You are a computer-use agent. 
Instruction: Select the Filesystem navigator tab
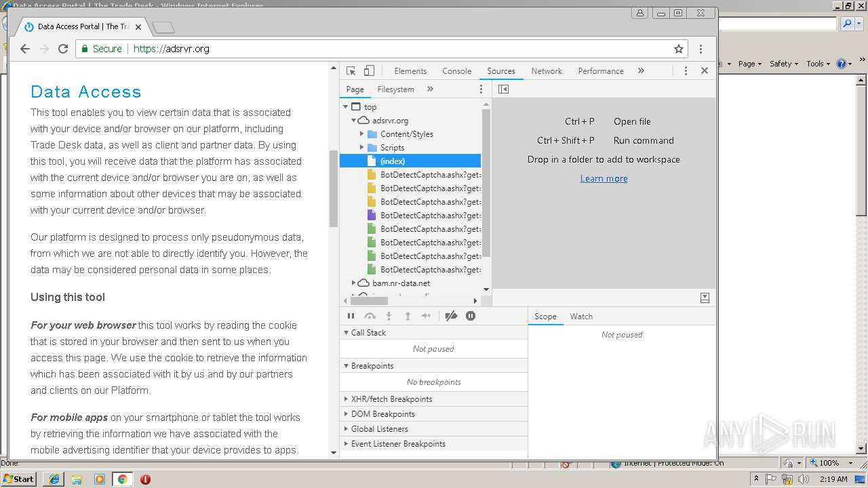coord(395,89)
